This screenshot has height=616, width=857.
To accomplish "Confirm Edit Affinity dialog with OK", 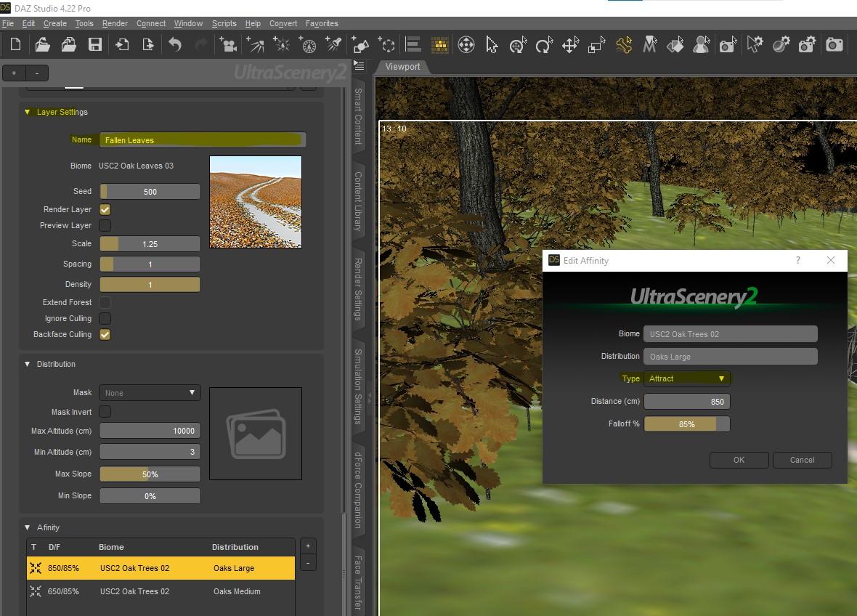I will [739, 461].
